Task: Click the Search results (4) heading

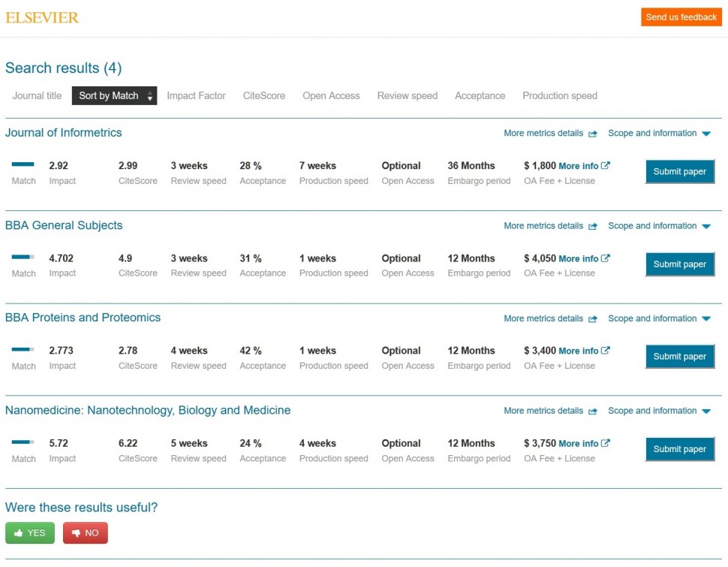Action: (64, 68)
